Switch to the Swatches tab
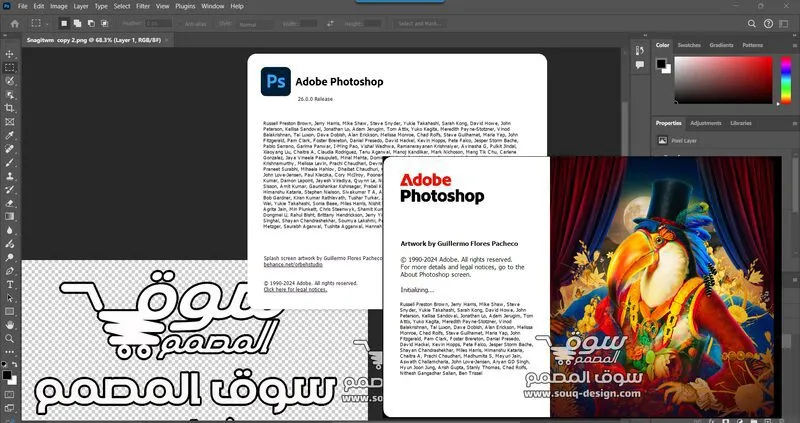The height and width of the screenshot is (423, 800). (690, 45)
